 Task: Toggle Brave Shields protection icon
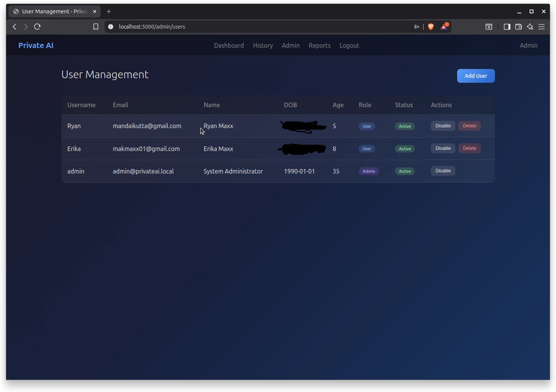coord(431,26)
